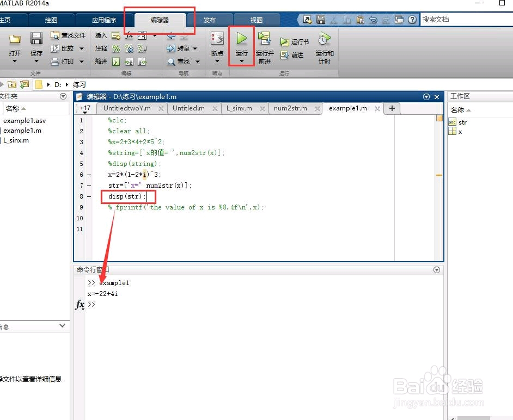Insert a section using the icon beside 插入
Viewport: 513px width, 420px height.
click(x=116, y=35)
